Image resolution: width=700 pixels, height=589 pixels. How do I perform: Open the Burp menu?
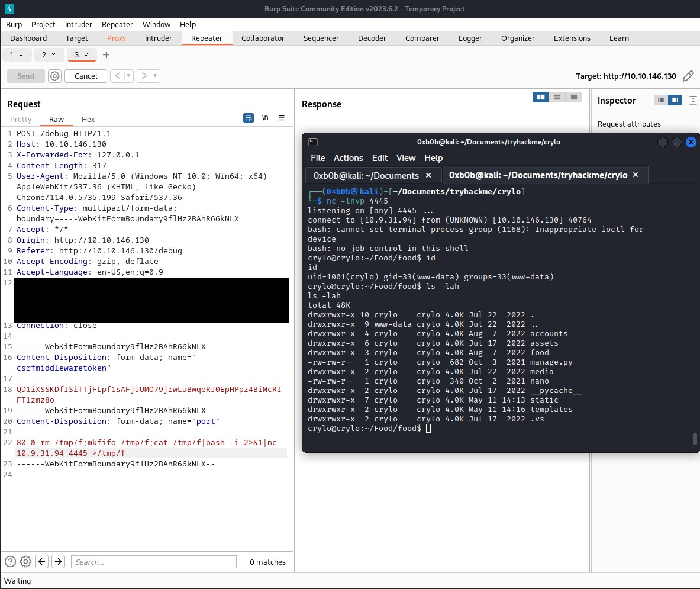14,24
